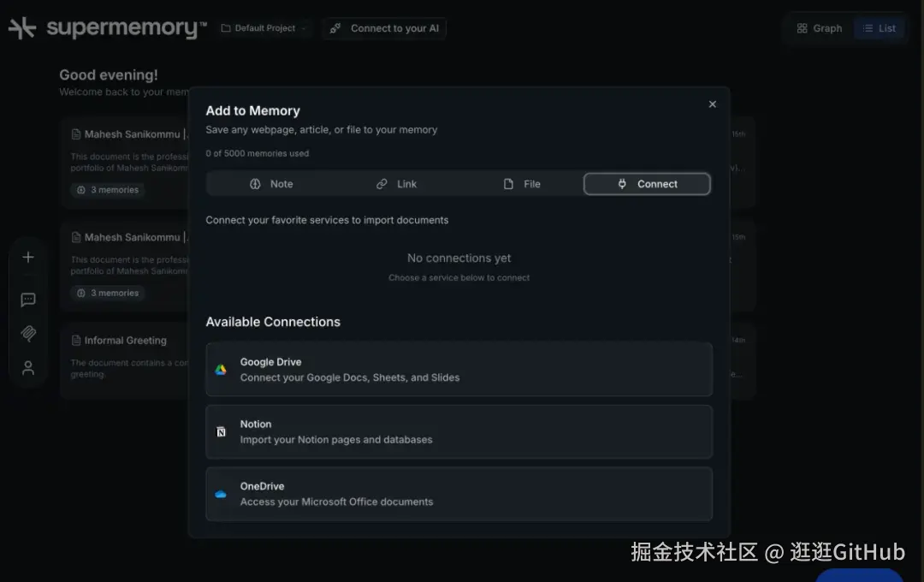Screen dimensions: 924x582
Task: Open the chat bubble sidebar icon
Action: [27, 300]
